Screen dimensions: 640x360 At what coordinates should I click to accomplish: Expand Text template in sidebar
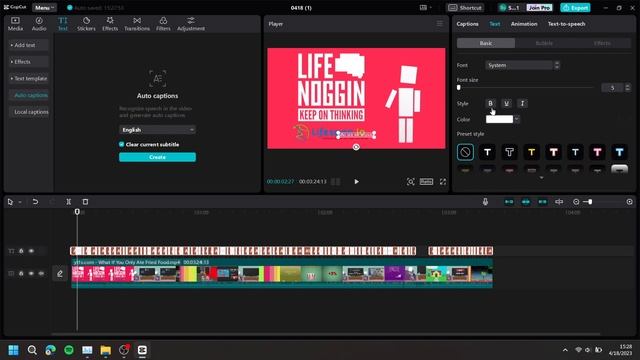pyautogui.click(x=29, y=78)
